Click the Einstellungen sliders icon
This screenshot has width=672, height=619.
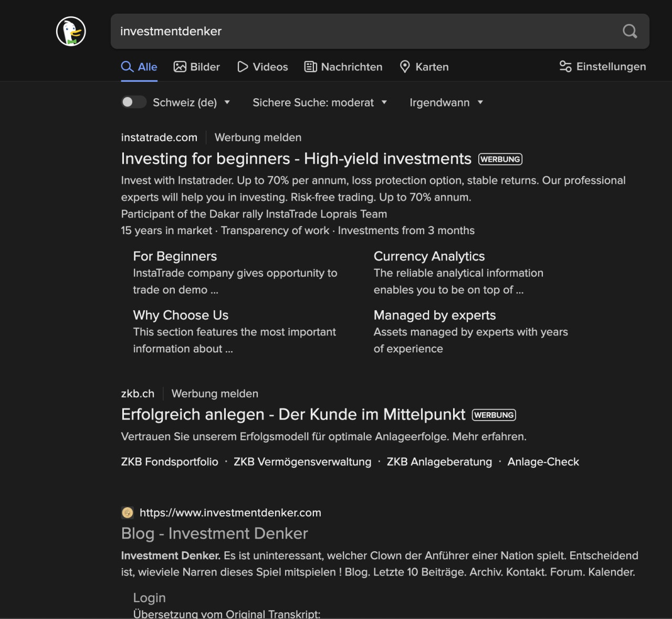click(x=565, y=67)
